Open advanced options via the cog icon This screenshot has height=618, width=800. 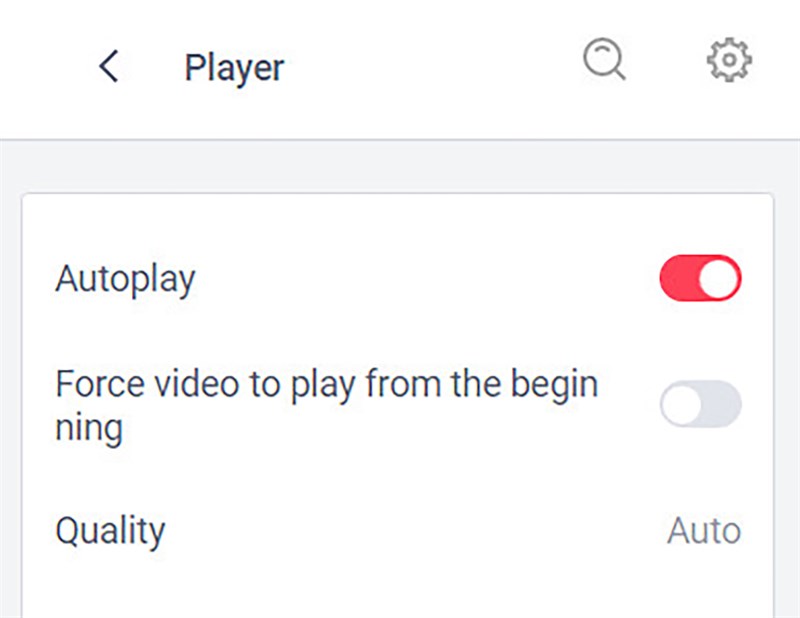tap(727, 59)
